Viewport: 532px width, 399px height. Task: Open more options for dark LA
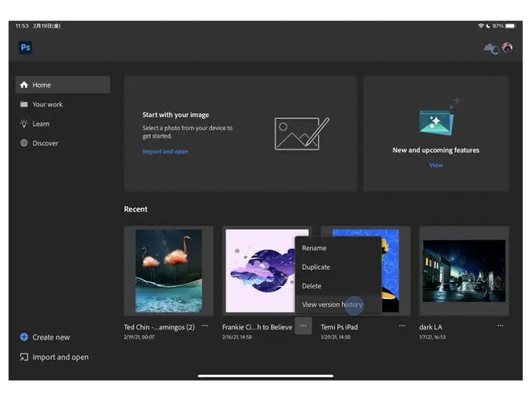500,326
